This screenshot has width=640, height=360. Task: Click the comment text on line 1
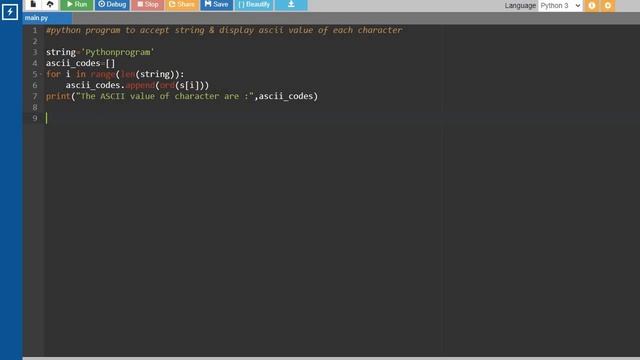pyautogui.click(x=224, y=30)
